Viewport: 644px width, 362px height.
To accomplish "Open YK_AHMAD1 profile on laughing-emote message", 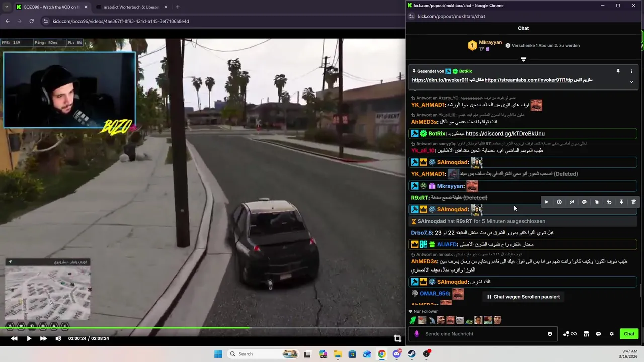I will pos(428,105).
